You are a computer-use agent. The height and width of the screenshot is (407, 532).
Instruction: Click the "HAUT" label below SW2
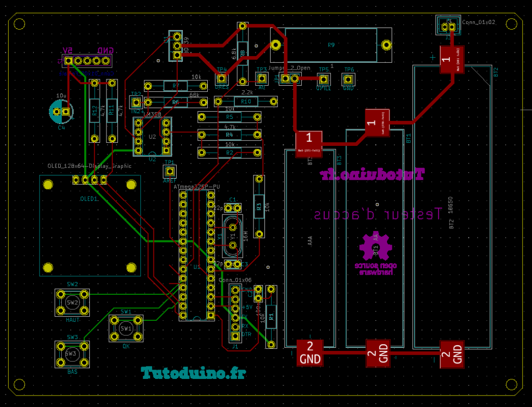[x=73, y=320]
